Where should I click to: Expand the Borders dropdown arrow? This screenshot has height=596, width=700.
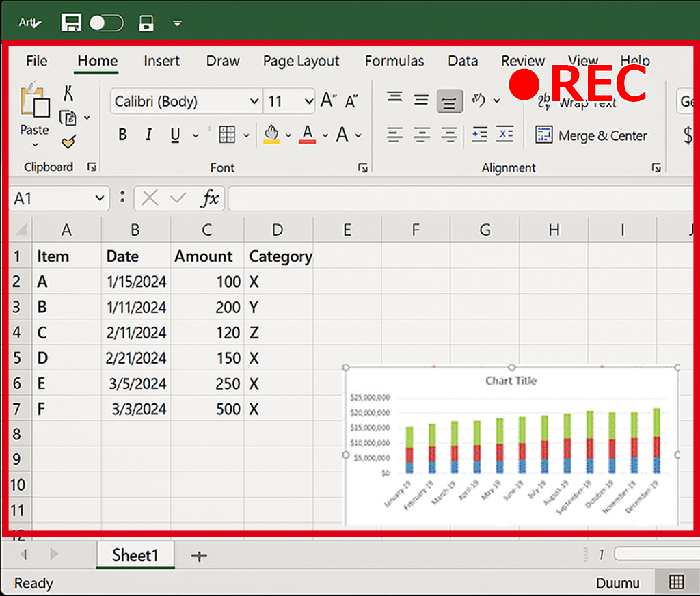pos(246,135)
